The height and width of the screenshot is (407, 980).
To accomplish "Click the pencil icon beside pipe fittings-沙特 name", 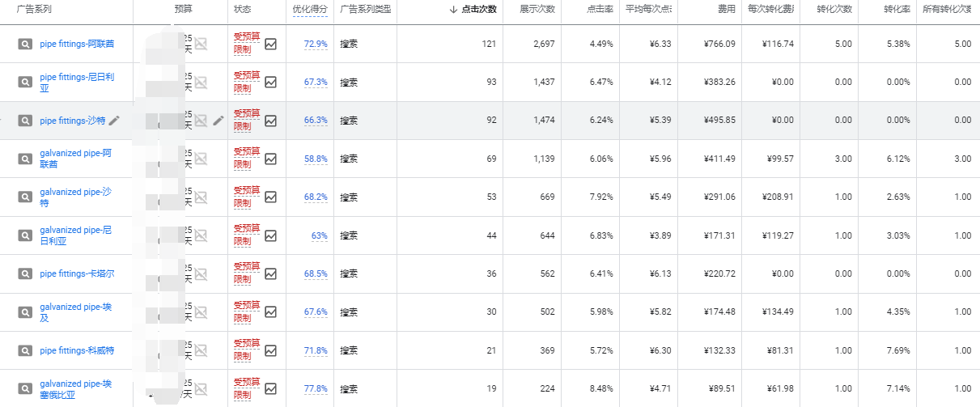I will [114, 121].
